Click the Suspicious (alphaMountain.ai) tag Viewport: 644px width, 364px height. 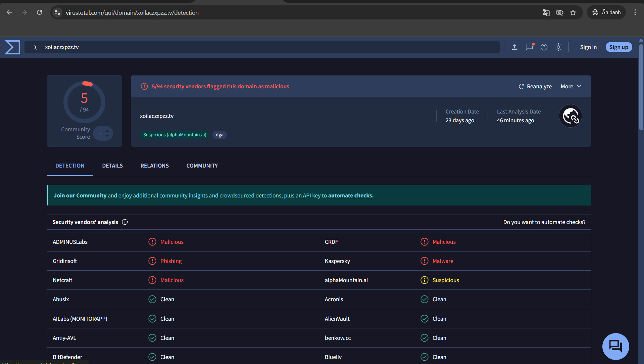(x=175, y=135)
